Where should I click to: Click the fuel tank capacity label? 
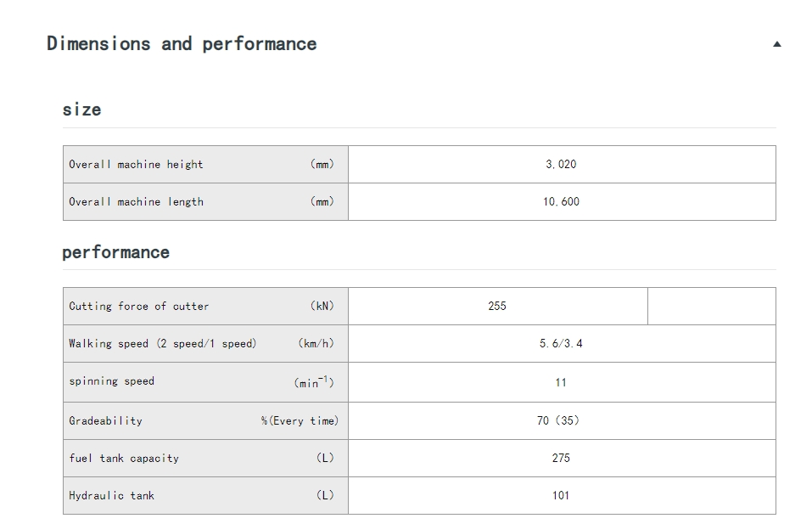pos(124,458)
